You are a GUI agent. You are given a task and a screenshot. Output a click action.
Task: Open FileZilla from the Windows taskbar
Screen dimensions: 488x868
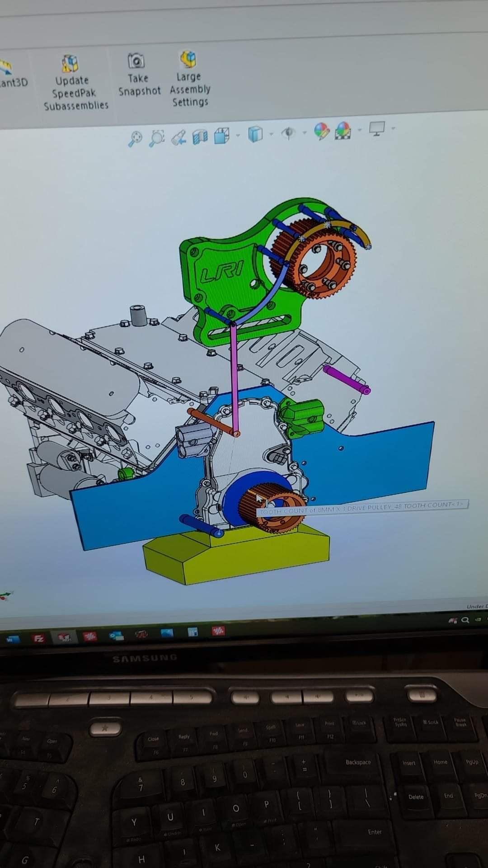coord(39,639)
